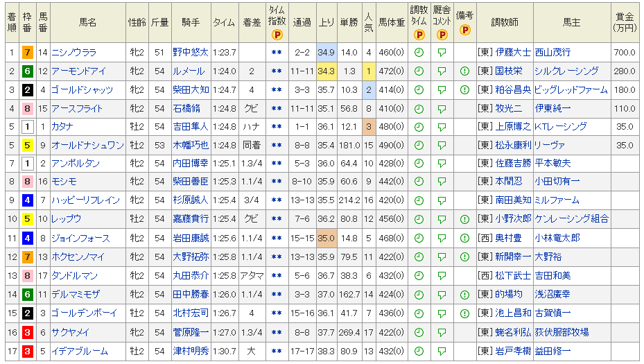Screen dimensions: 644x364
Task: Open owner page for ケンレーシング組合
Action: 571,219
